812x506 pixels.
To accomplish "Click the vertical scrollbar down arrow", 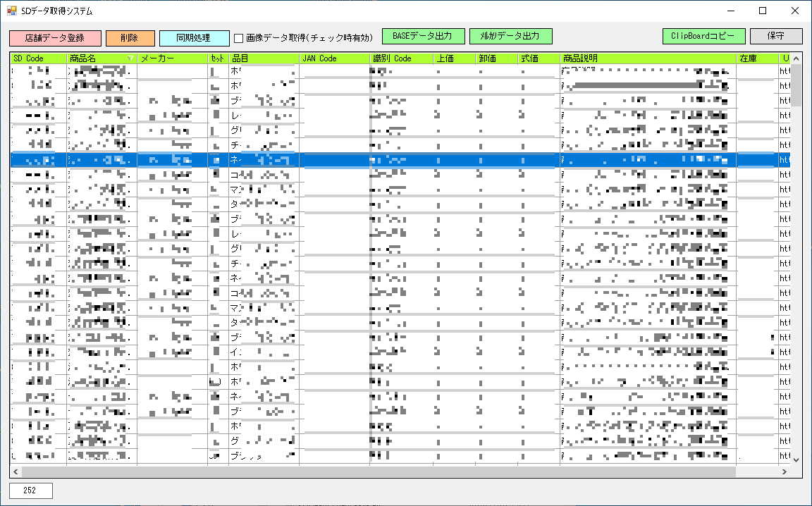I will (x=795, y=458).
